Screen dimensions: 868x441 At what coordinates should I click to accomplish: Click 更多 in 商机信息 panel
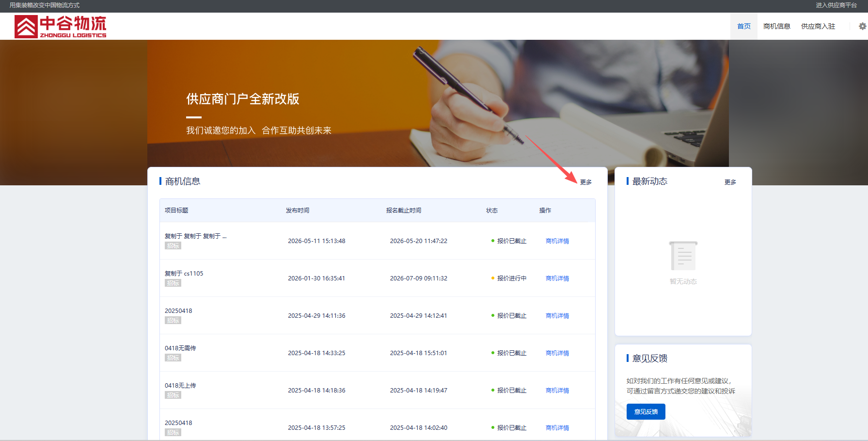[x=586, y=182]
